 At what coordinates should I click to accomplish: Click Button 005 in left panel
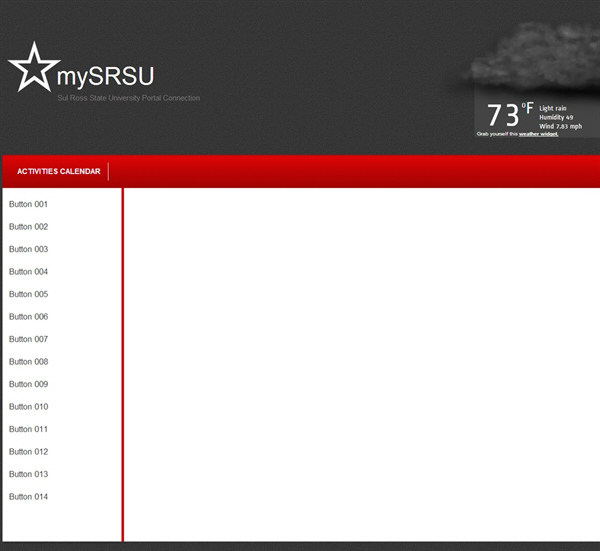click(29, 294)
